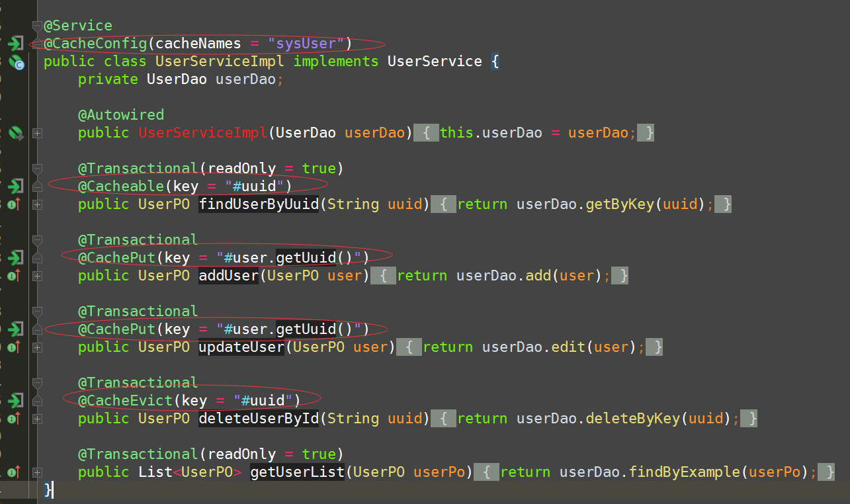Click the folded { ... } placeholder in findUserByUuid
Image resolution: width=850 pixels, height=504 pixels.
tap(444, 204)
